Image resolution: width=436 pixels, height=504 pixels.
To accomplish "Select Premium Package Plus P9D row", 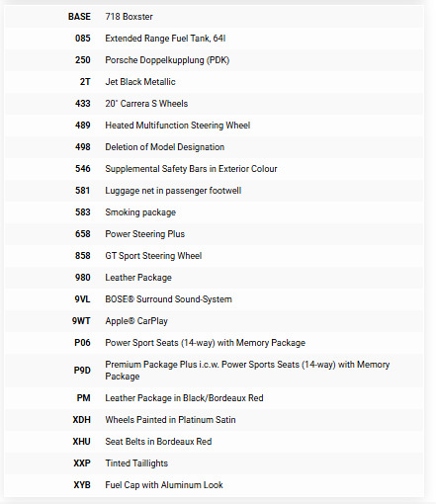I will click(215, 371).
